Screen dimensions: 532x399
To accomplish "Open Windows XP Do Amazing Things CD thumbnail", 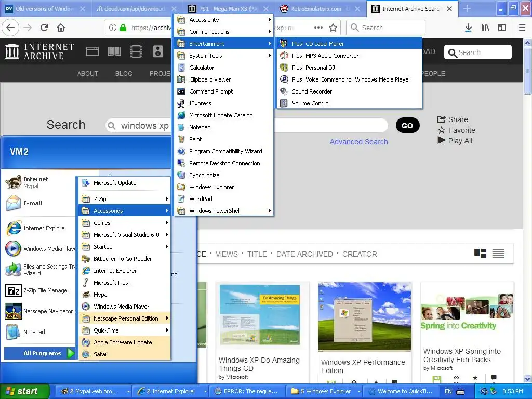I will click(x=260, y=315).
